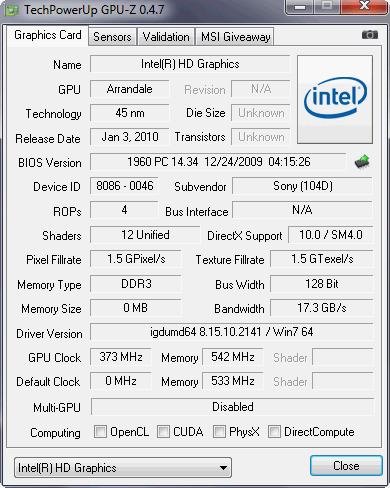The height and width of the screenshot is (488, 390).
Task: Click the 533 MHz default memory field
Action: [233, 381]
